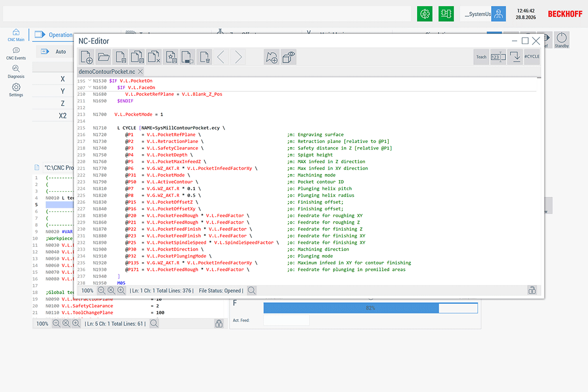Show 3D preview cube eye icon

[x=288, y=57]
